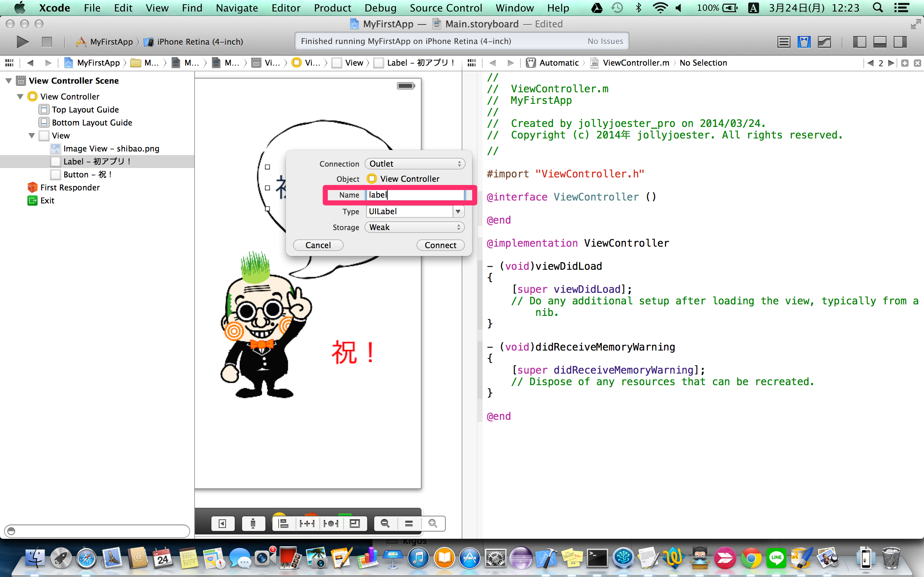Click the Cancel button
924x577 pixels.
[318, 245]
